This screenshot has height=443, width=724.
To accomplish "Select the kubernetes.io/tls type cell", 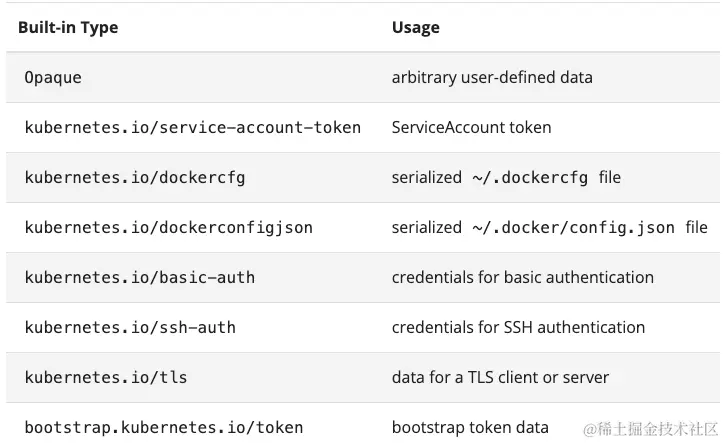I will pyautogui.click(x=105, y=377).
